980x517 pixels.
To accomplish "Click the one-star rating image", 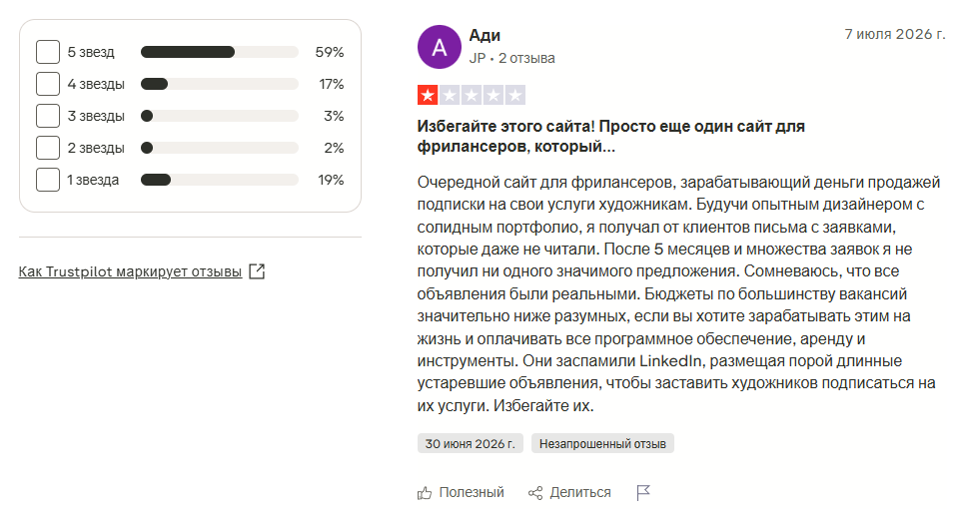I will (x=472, y=95).
